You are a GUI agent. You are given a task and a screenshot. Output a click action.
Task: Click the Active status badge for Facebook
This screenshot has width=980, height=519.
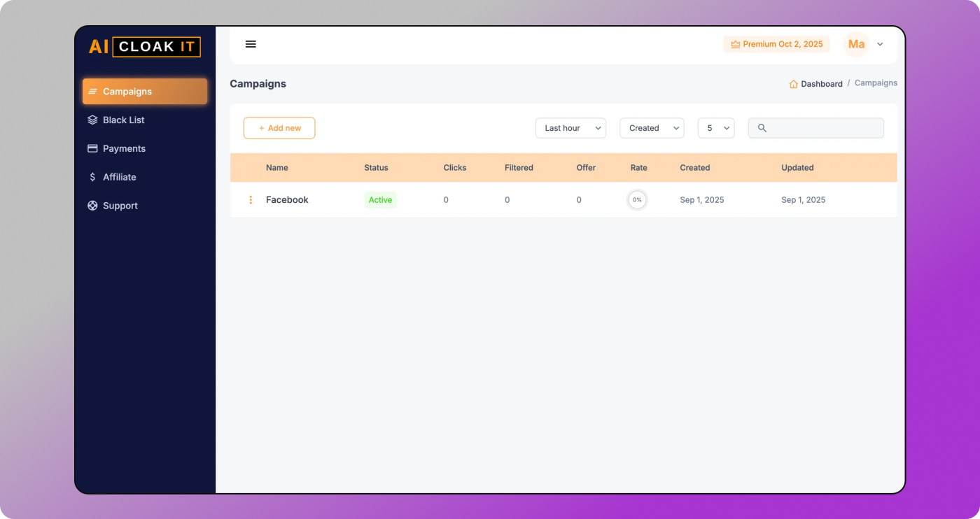coord(380,200)
